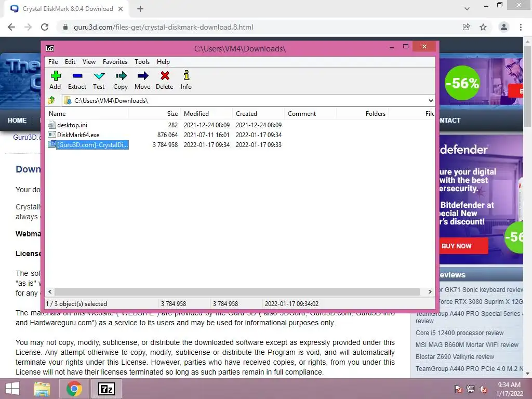Click the HOME link on guru3d site
532x399 pixels.
[17, 121]
